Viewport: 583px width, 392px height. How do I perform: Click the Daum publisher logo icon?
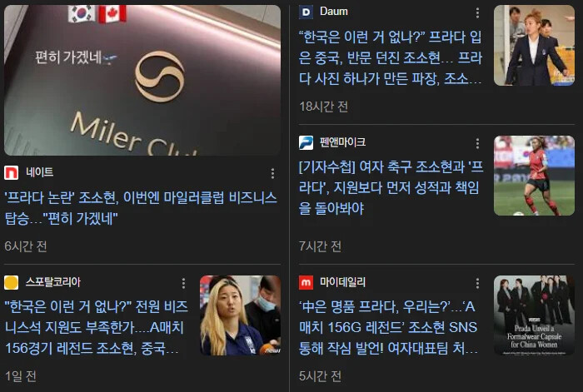(306, 12)
